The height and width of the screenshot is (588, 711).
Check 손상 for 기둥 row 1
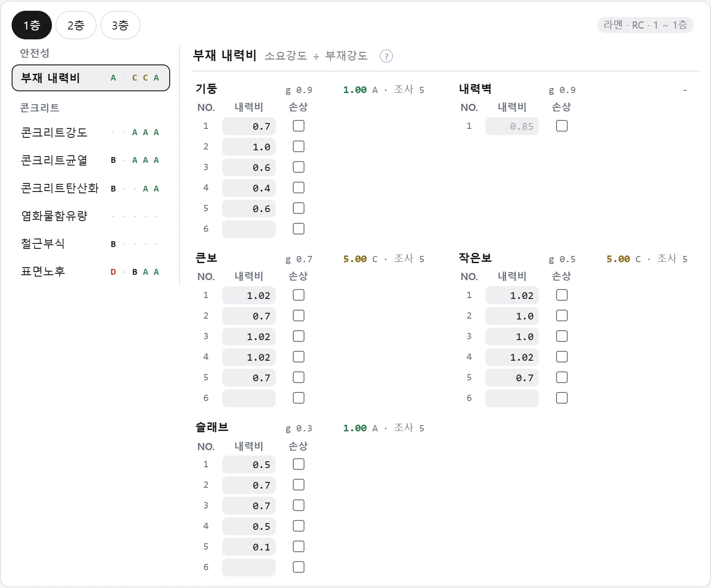click(x=299, y=126)
